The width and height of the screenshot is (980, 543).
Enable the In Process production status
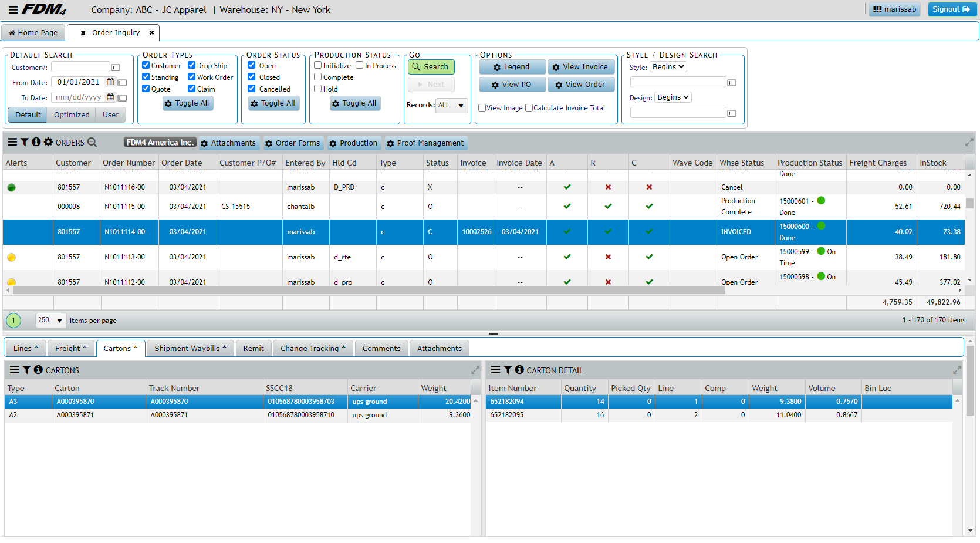point(360,65)
